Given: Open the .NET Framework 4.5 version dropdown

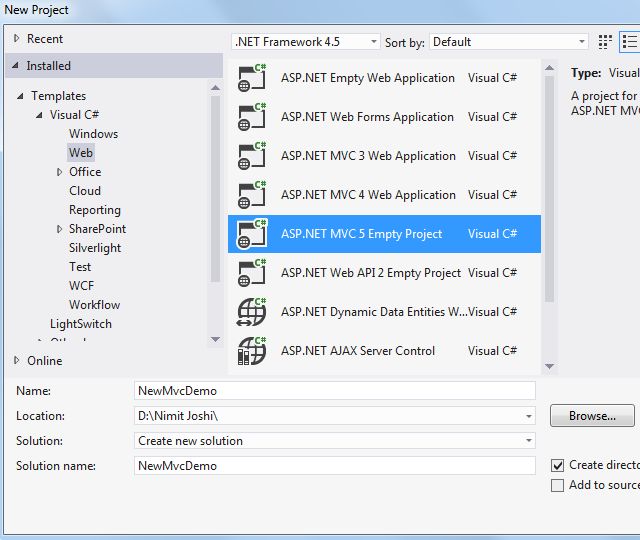Looking at the screenshot, I should (x=306, y=42).
